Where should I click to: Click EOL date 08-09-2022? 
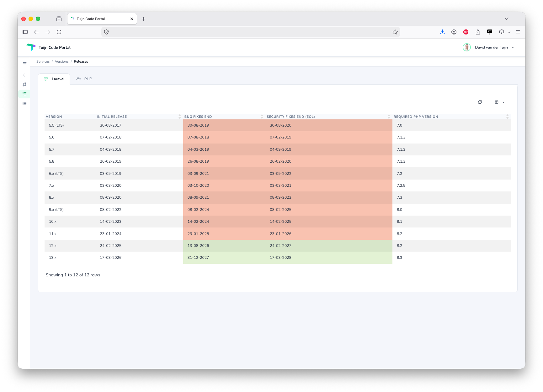(280, 197)
